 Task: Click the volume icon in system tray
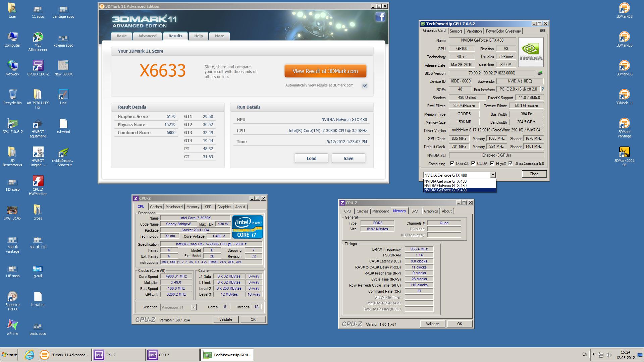609,355
